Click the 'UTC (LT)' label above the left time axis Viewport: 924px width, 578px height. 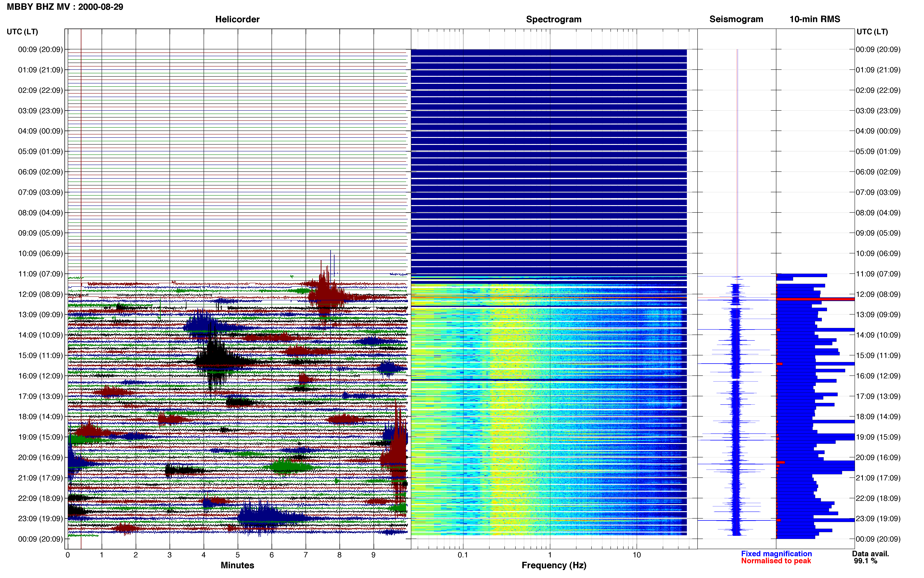(x=22, y=32)
